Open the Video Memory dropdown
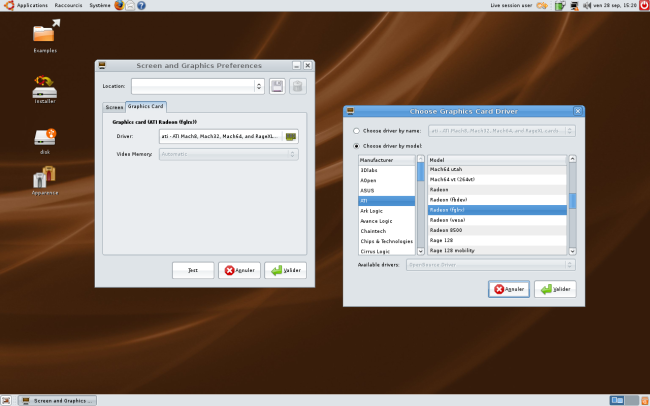This screenshot has height=406, width=650. point(228,154)
